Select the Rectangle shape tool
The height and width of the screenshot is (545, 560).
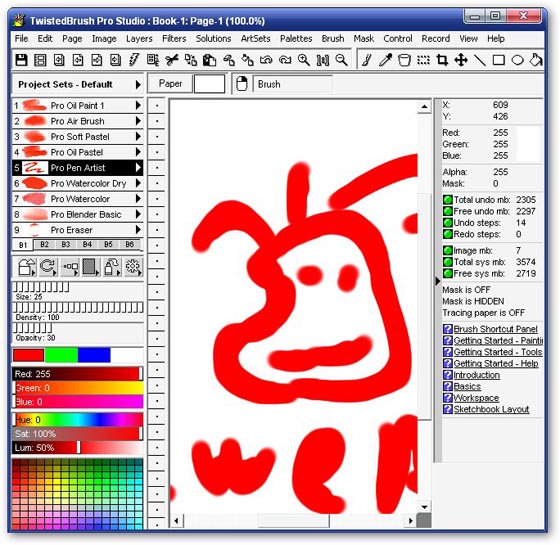499,60
